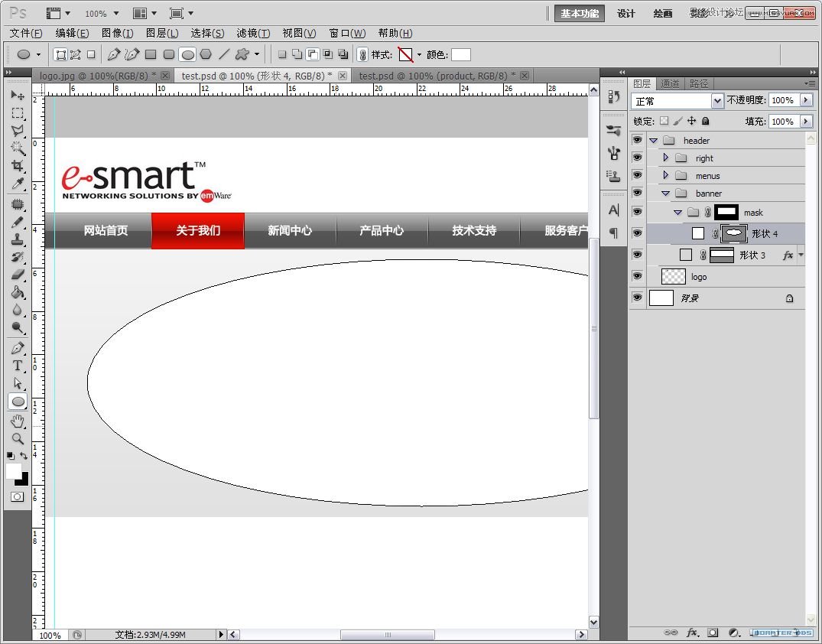Select the Eyedropper tool
Viewport: 822px width, 644px height.
pos(18,184)
